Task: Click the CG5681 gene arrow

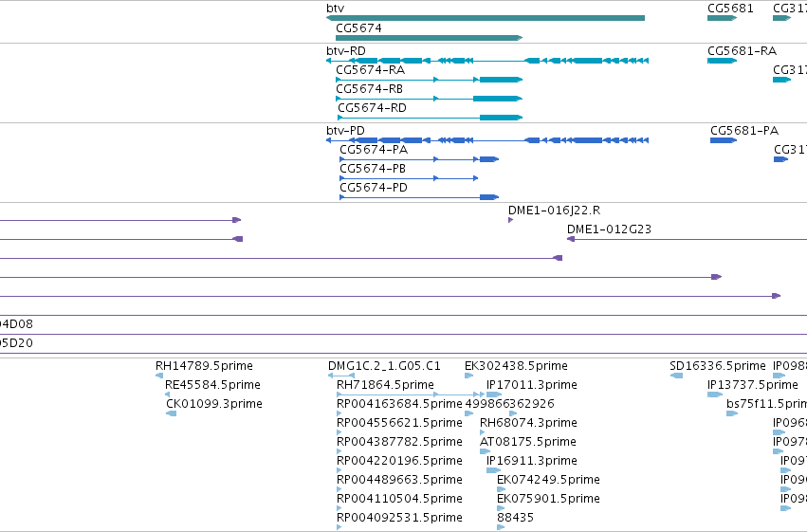Action: [x=722, y=18]
